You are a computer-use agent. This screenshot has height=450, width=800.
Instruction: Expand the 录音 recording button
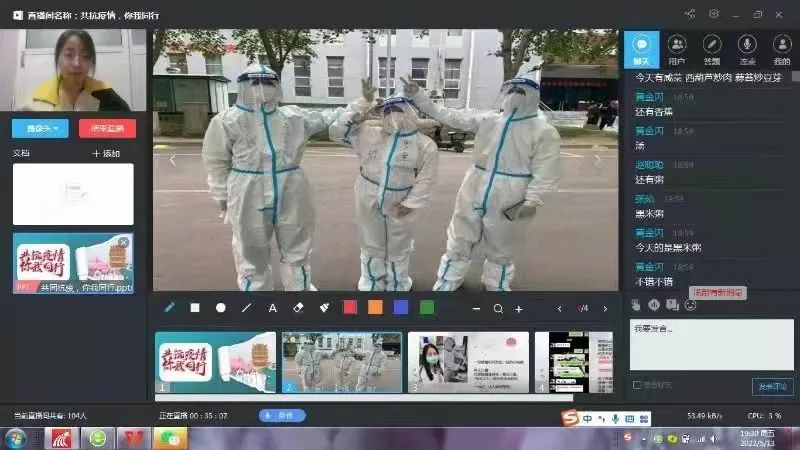(x=282, y=415)
